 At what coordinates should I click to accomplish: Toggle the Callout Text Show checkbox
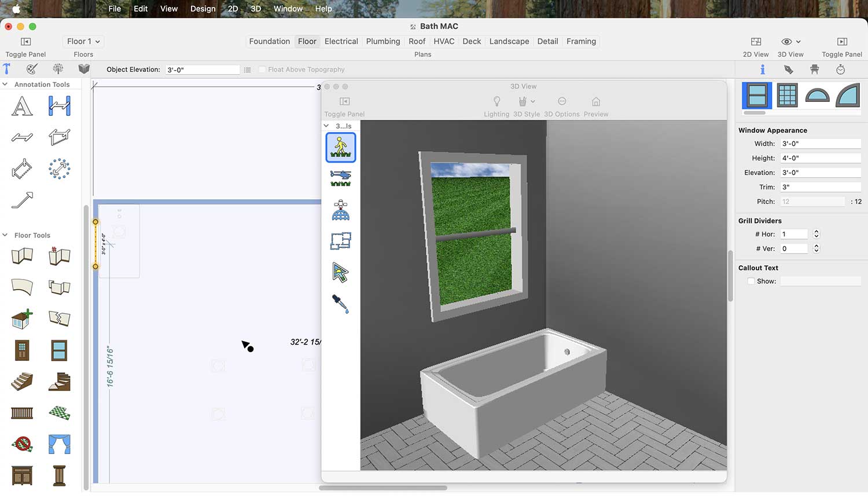coord(751,281)
